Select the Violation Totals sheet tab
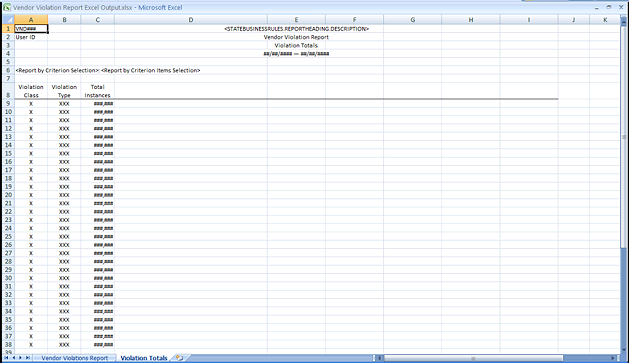 [144, 358]
